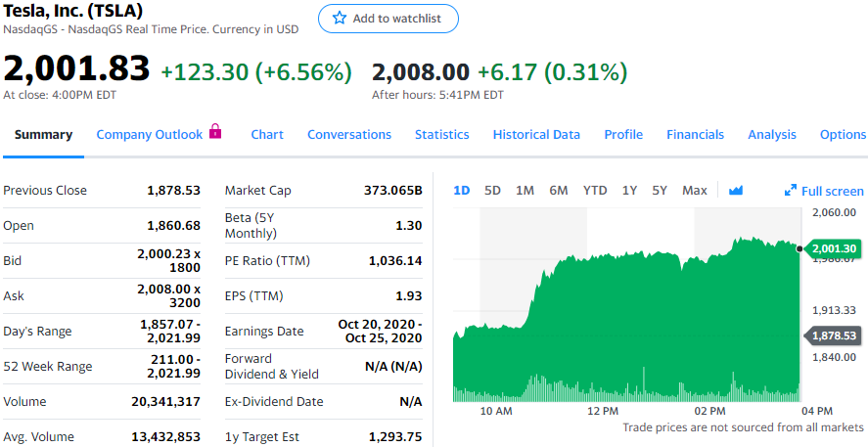The image size is (868, 447).
Task: Open the Analysis tab
Action: pos(772,135)
